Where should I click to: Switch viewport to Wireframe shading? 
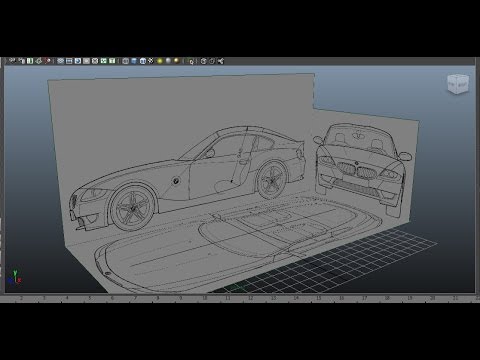coord(125,61)
